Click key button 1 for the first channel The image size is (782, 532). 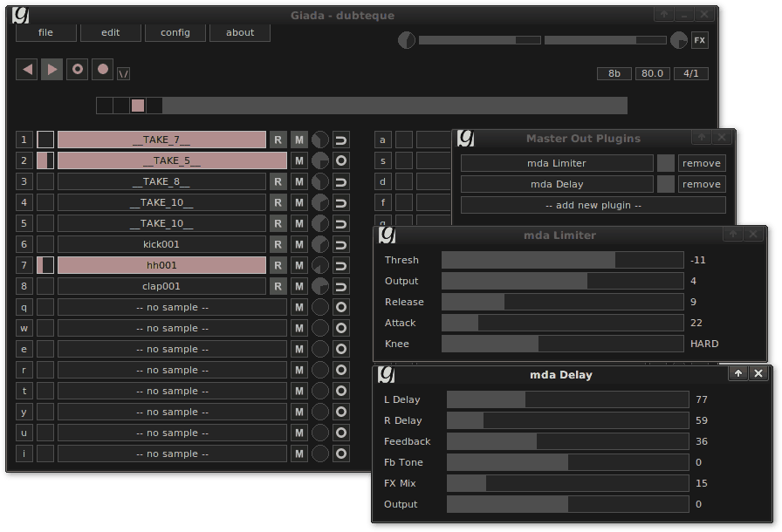[24, 140]
